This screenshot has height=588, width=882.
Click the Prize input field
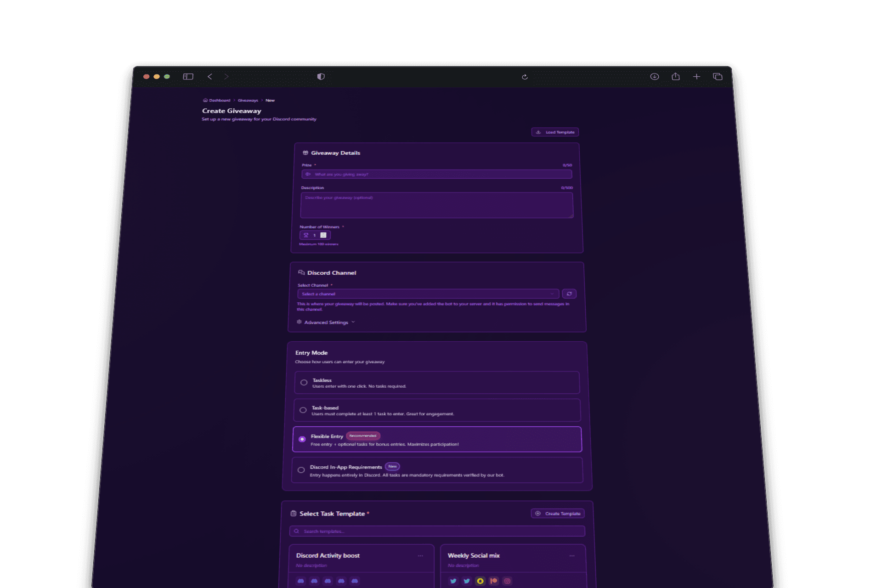click(x=436, y=175)
